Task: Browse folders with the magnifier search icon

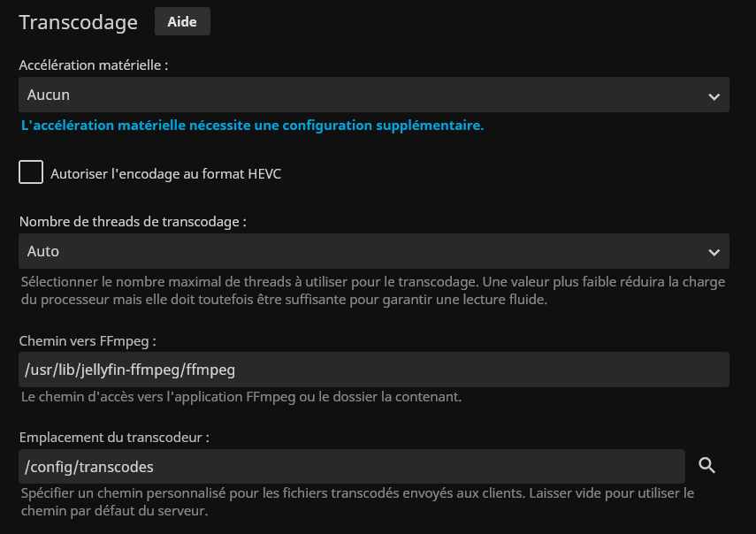Action: [x=707, y=466]
